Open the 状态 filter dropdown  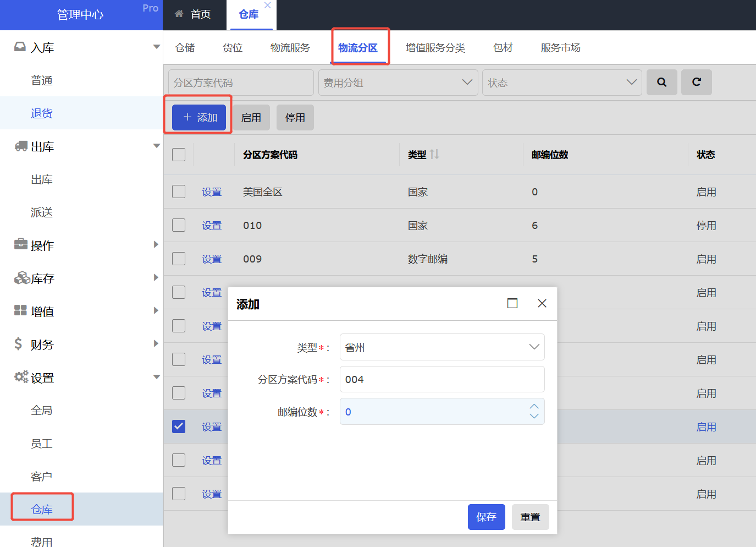pos(562,83)
